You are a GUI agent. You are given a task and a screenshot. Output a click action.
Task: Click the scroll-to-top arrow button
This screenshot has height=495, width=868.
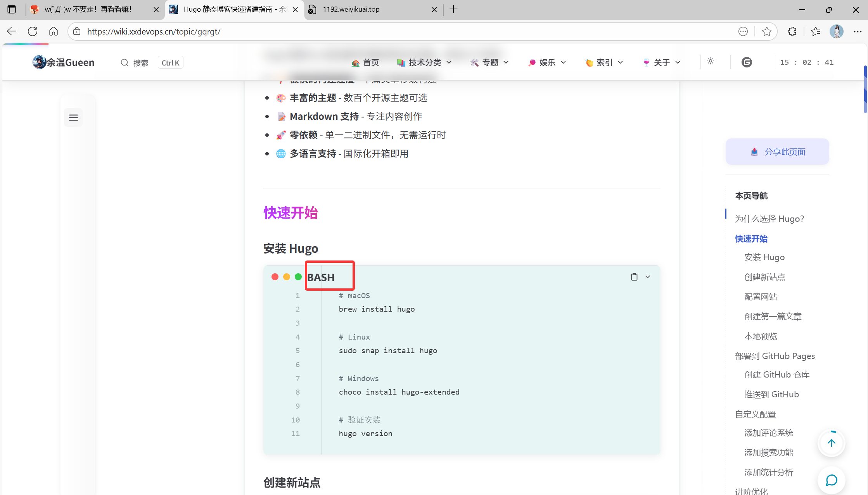click(x=831, y=443)
